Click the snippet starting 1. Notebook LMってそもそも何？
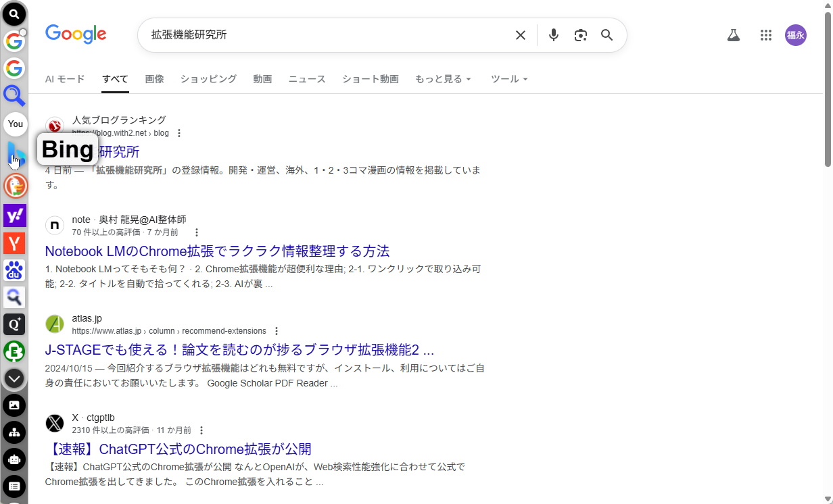The width and height of the screenshot is (833, 504). pos(263,277)
